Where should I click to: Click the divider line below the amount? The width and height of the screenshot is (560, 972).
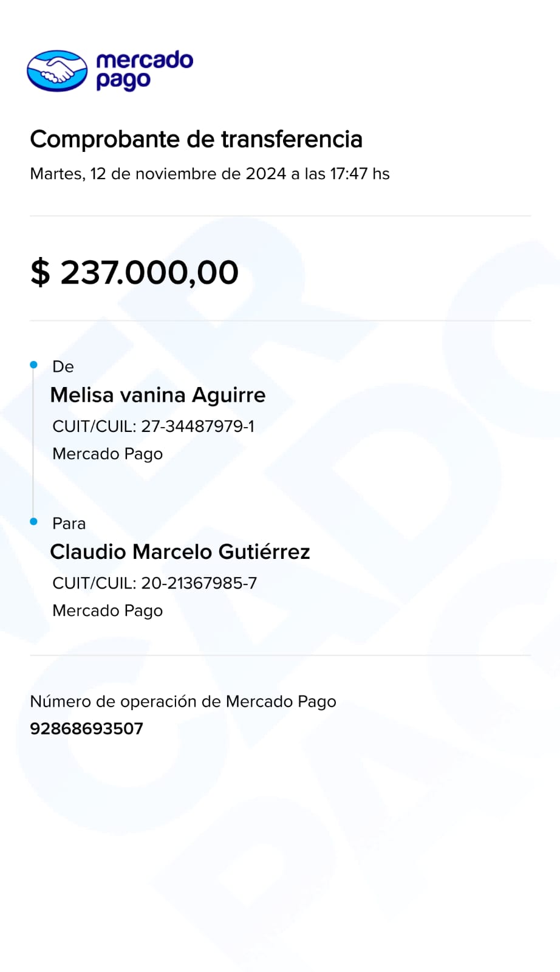280,320
